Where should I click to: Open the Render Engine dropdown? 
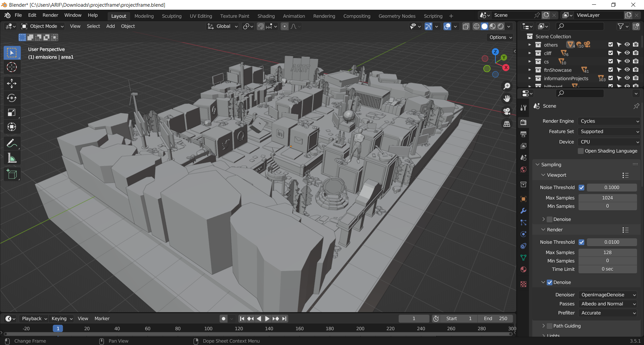609,121
